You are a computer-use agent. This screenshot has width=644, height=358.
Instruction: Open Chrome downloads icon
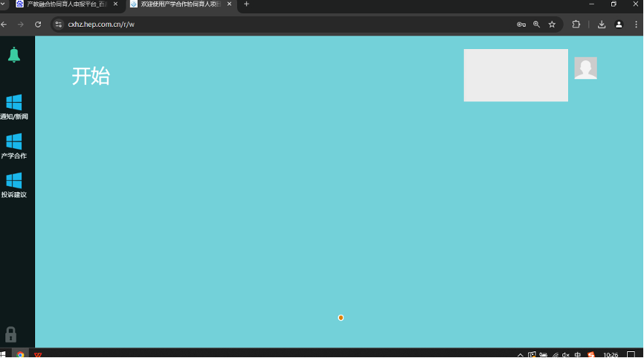(x=602, y=25)
